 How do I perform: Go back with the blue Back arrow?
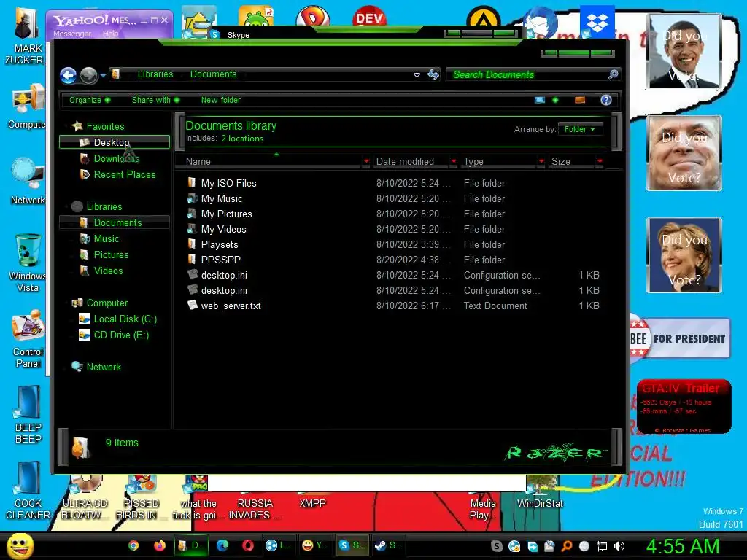coord(68,75)
